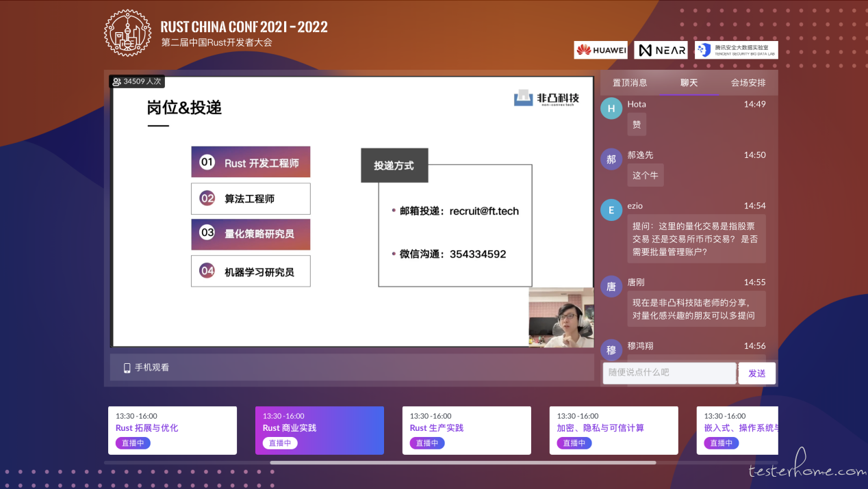868x489 pixels.
Task: Open the Rust 商业实践 session card
Action: [320, 430]
